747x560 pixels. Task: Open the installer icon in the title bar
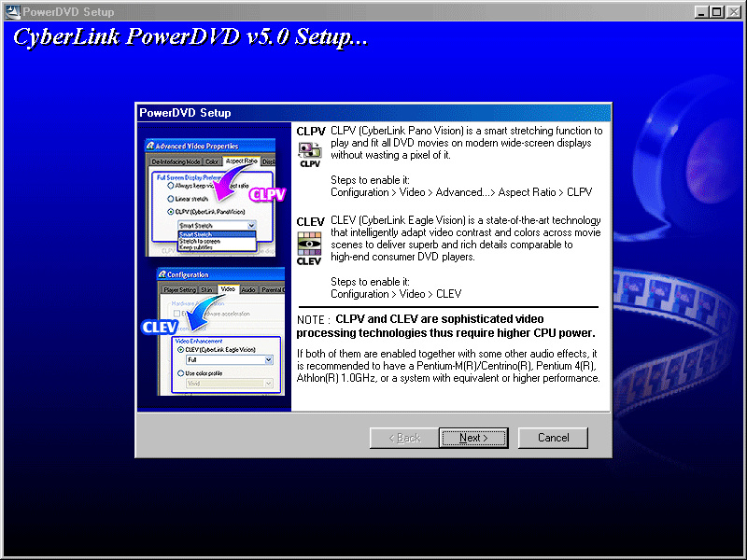pyautogui.click(x=13, y=12)
